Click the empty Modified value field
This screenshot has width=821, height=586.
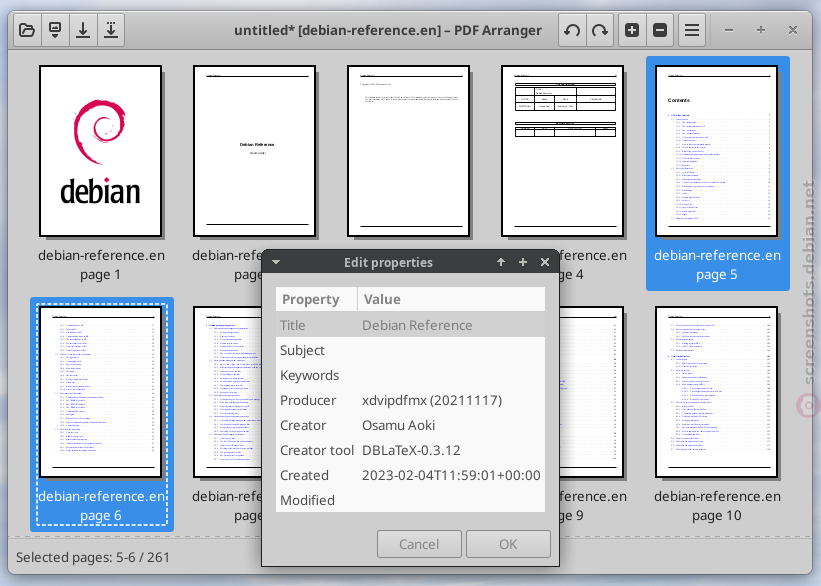tap(451, 500)
